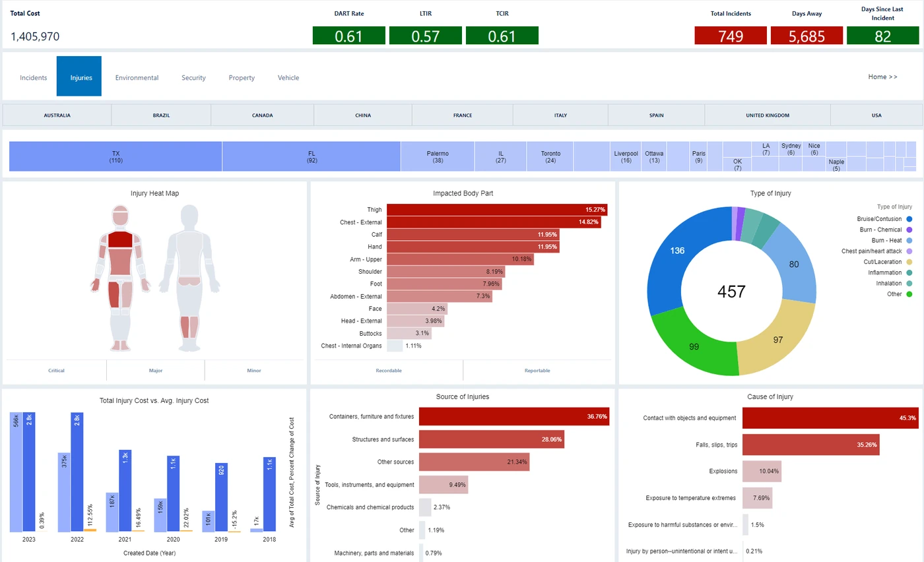Click the Cut/Laceration legend color dot

click(909, 263)
